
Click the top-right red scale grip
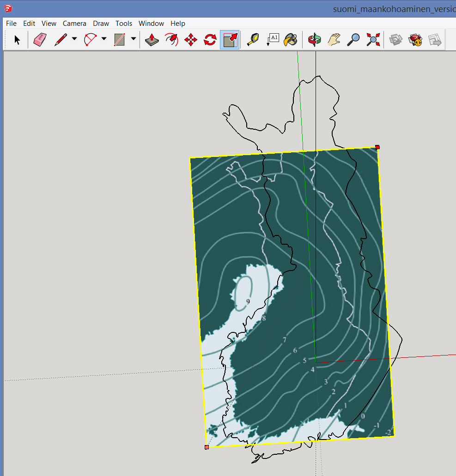click(377, 147)
